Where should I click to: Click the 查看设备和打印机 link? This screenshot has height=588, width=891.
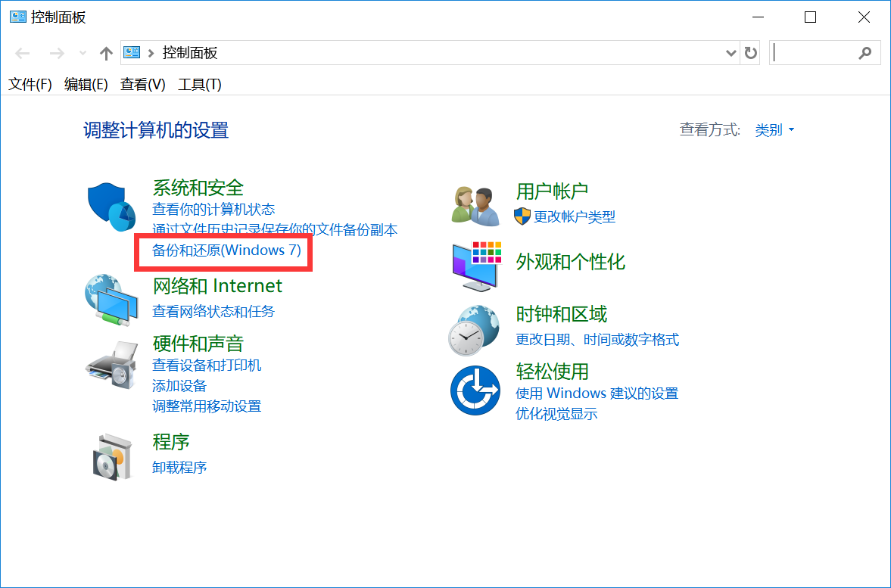click(x=207, y=366)
